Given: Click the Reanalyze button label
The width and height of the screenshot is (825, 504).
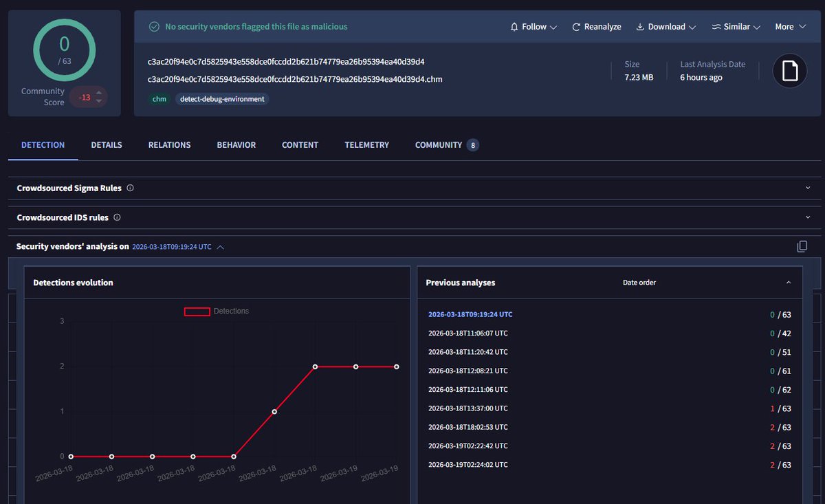Looking at the screenshot, I should (603, 27).
